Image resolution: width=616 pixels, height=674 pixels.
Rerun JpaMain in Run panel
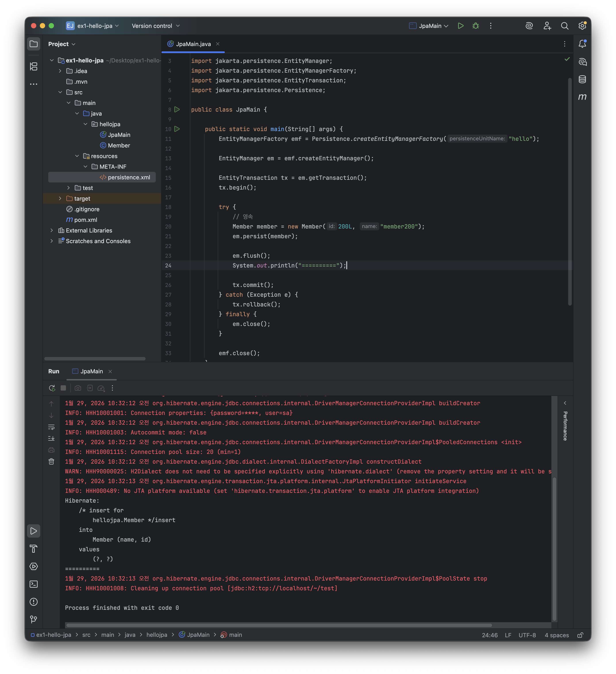point(52,388)
